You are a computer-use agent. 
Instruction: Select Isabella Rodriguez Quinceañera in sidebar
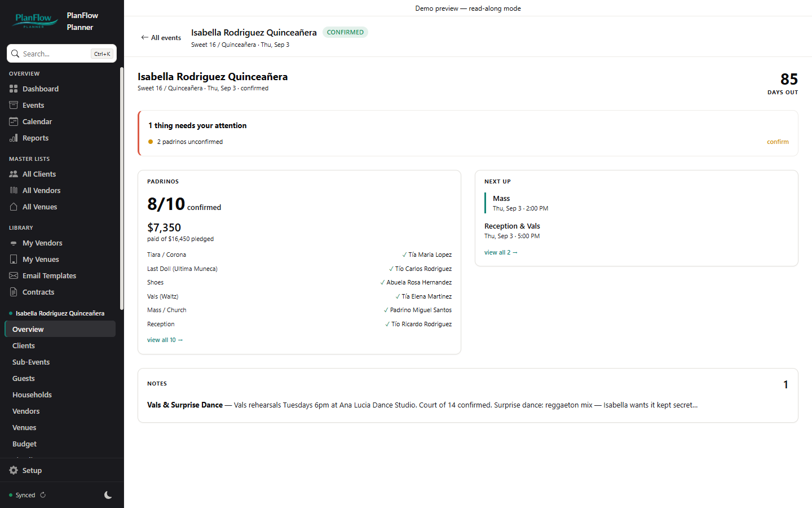(60, 313)
